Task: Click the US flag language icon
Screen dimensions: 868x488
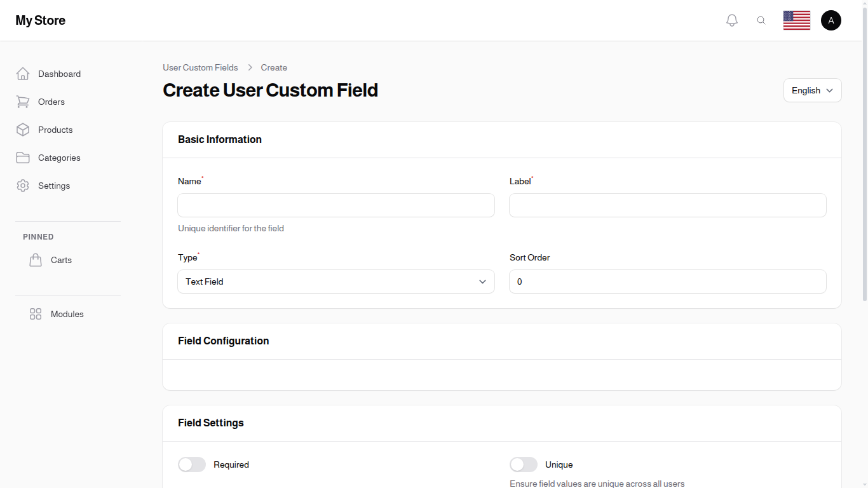Action: [x=796, y=20]
